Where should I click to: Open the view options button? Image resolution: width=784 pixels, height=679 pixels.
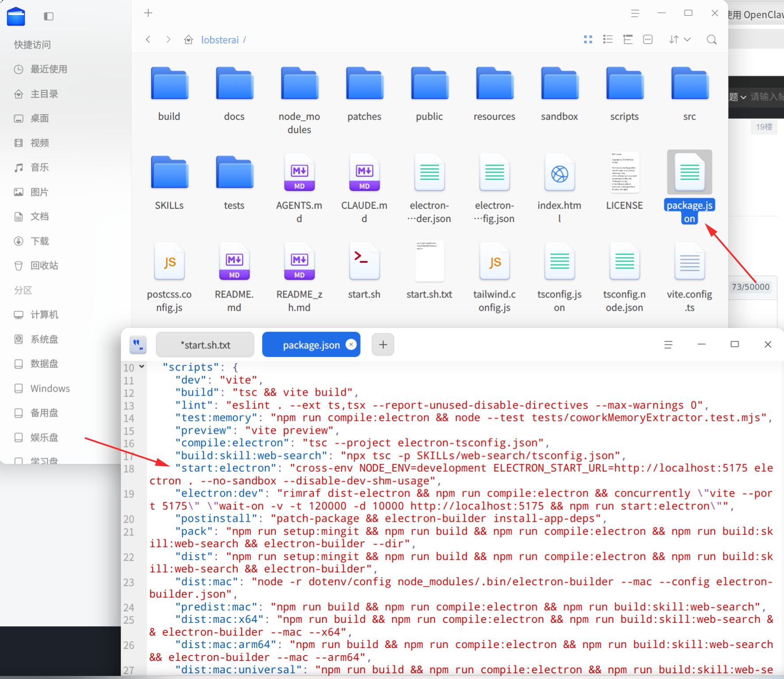648,39
